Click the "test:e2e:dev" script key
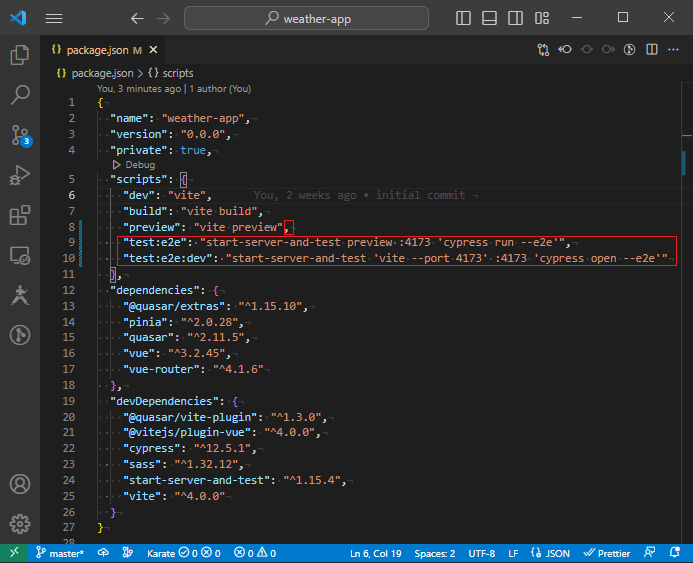 pos(168,258)
